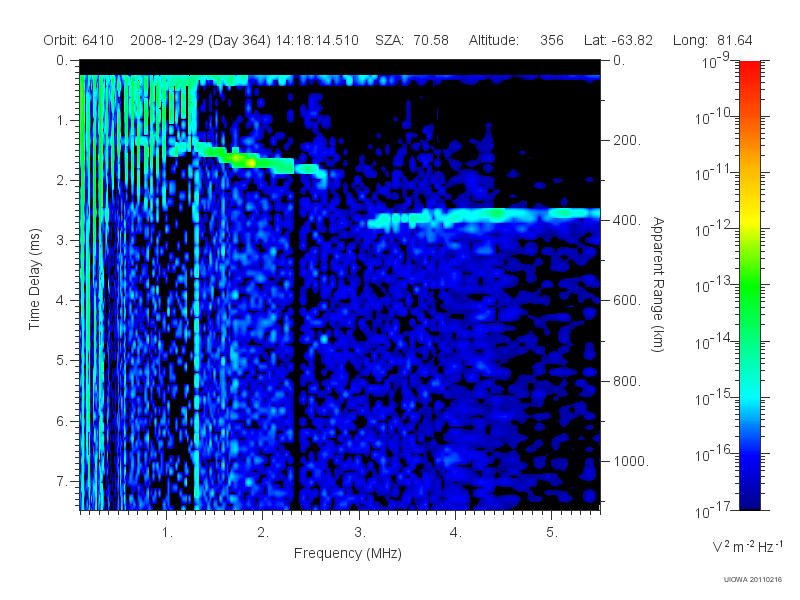Click the red top of the color bar

tap(750, 71)
